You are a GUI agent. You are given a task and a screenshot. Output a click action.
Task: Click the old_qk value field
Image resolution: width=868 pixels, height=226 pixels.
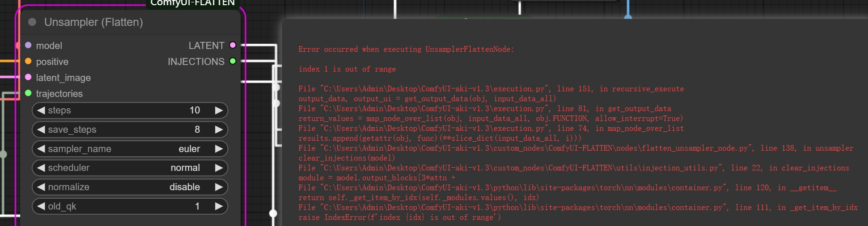coord(130,206)
